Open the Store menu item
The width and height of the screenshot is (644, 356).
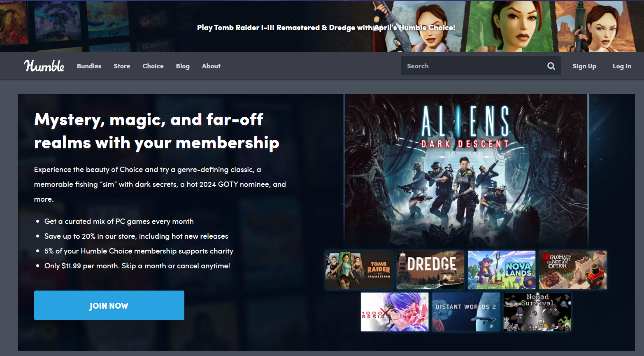click(x=122, y=66)
